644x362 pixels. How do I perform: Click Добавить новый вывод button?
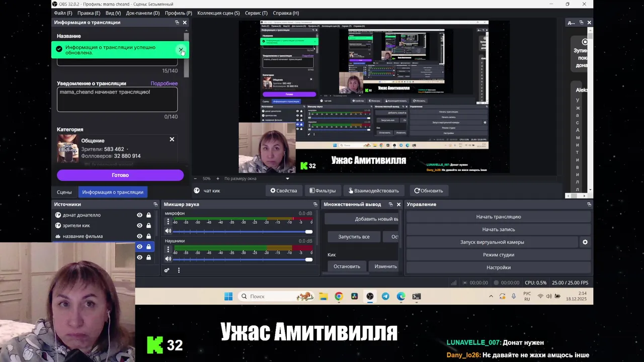[362, 219]
